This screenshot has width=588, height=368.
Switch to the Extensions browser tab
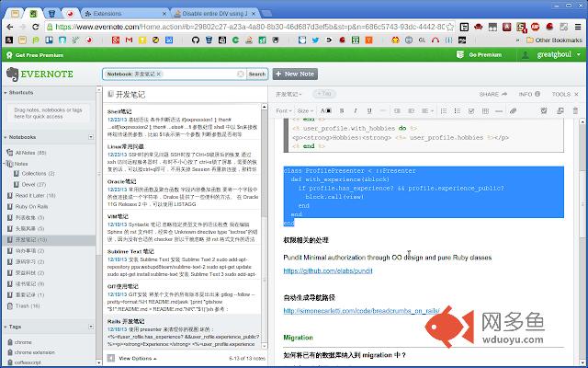pyautogui.click(x=126, y=14)
